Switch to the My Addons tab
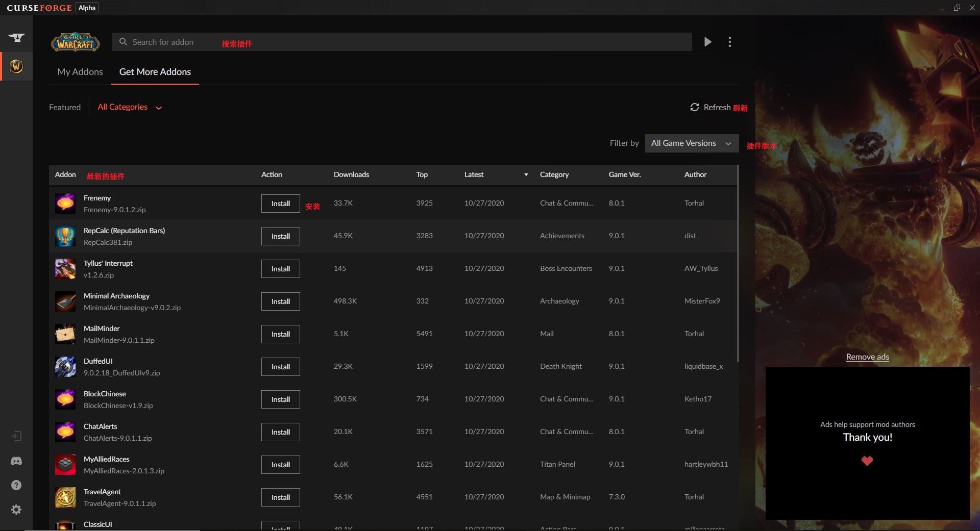The image size is (980, 531). tap(80, 72)
